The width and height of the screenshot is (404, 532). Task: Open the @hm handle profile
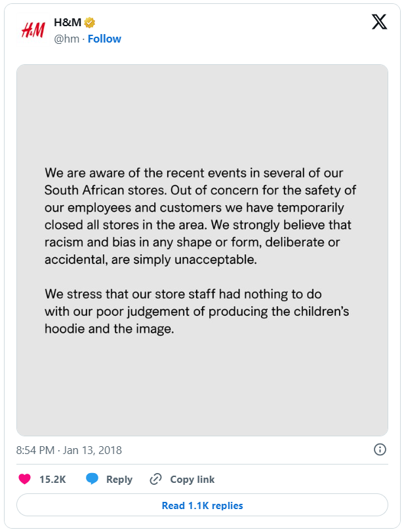tap(66, 39)
